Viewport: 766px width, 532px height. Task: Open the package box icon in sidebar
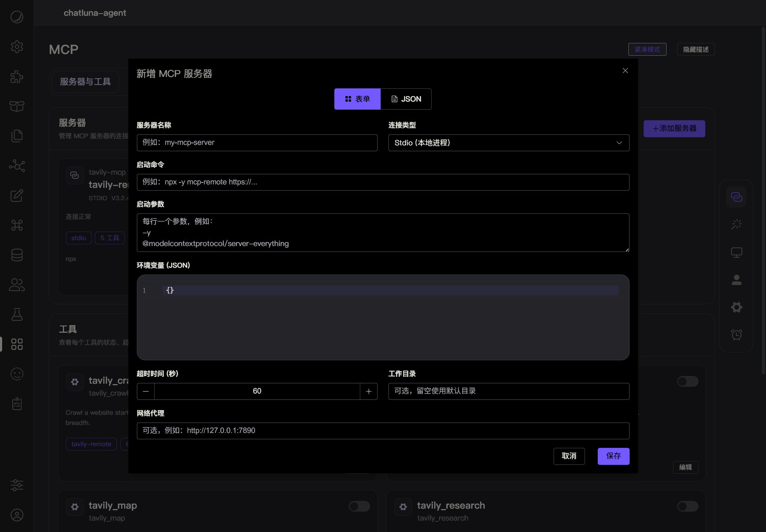pos(17,106)
